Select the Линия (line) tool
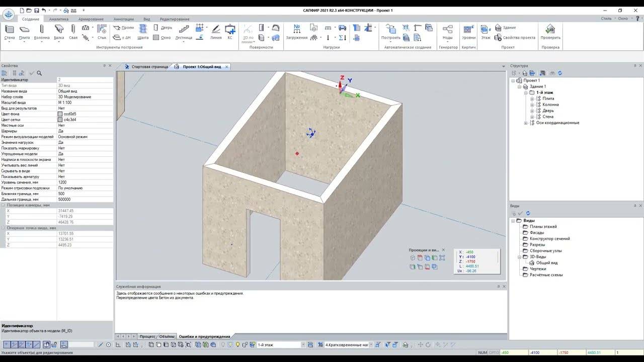This screenshot has width=644, height=362. coord(216,32)
